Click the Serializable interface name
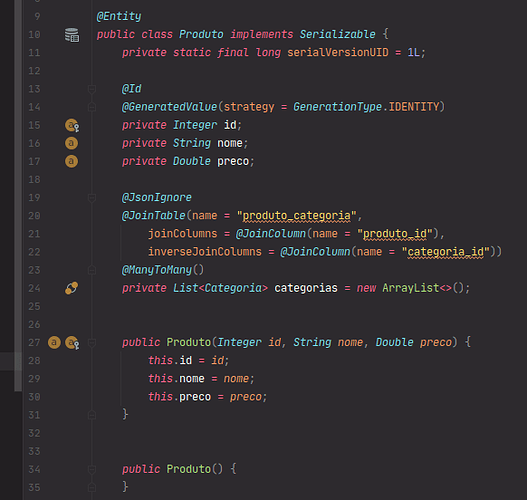This screenshot has height=500, width=527. point(337,34)
